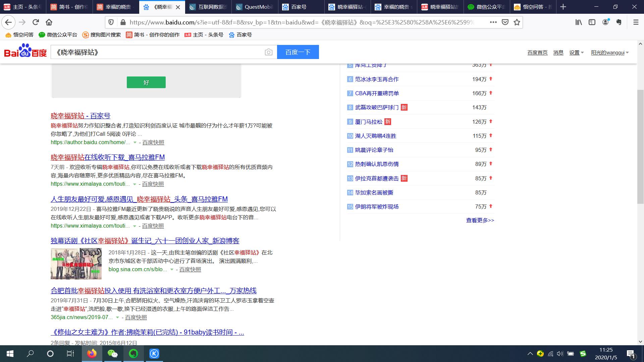This screenshot has width=644, height=362.
Task: Open the Firefox hamburger menu
Action: coord(636,22)
